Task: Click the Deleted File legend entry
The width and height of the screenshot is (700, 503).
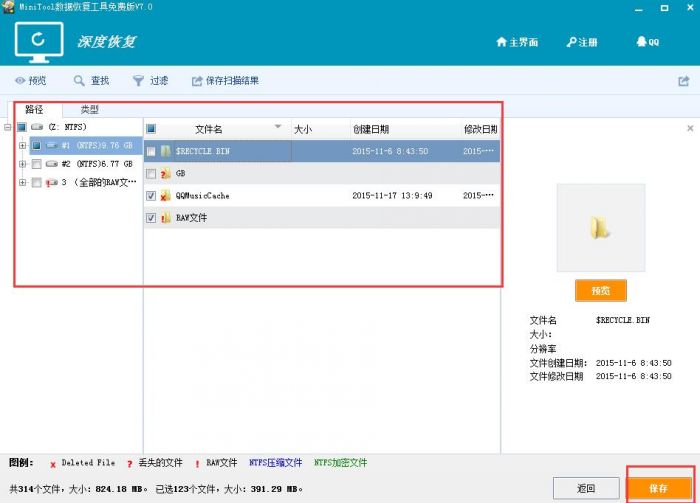Action: tap(83, 463)
